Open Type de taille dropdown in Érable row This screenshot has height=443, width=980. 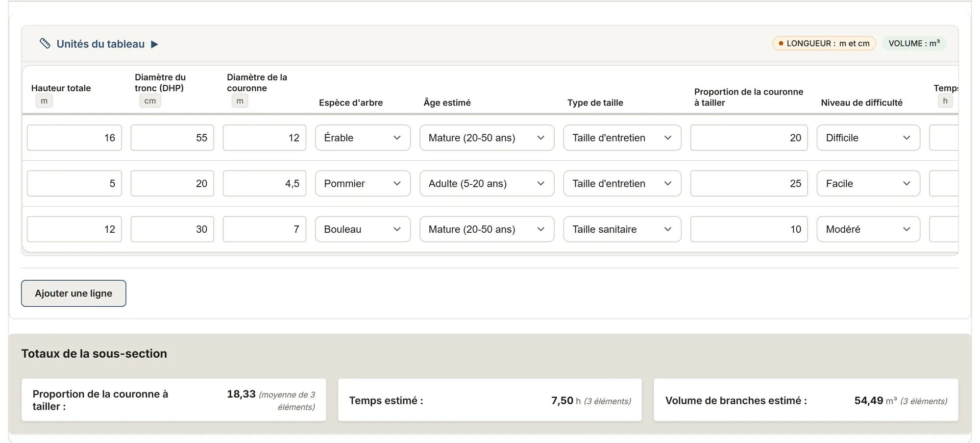tap(622, 138)
